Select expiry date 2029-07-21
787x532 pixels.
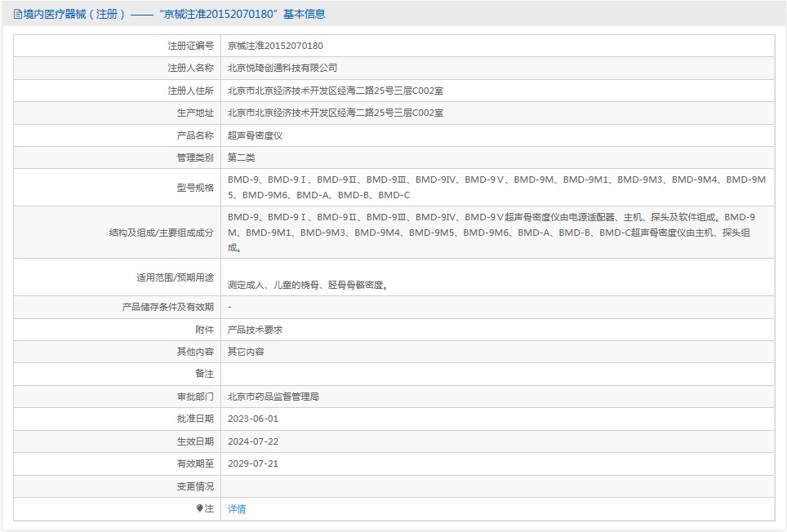(x=253, y=463)
